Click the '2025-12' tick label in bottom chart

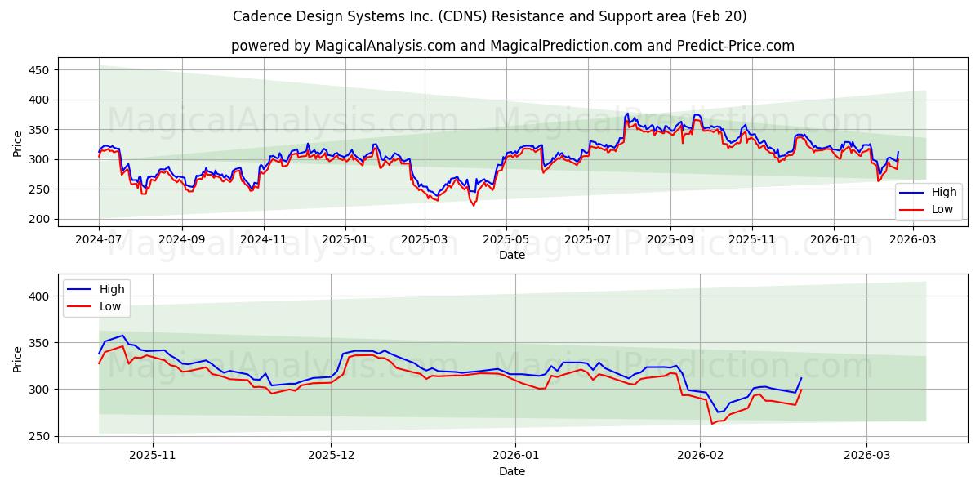coord(332,457)
